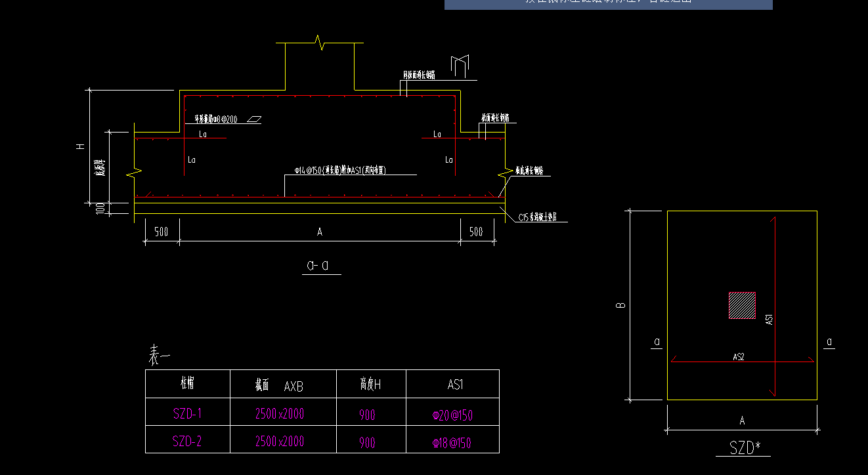Screen dimensions: 868x475
Task: Click the 截面 AXB table header
Action: 278,386
